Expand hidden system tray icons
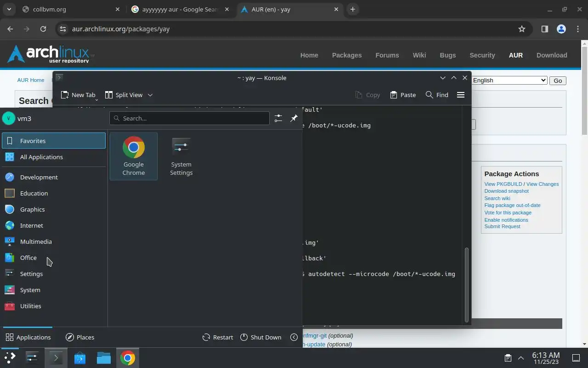This screenshot has width=588, height=368. click(x=521, y=358)
